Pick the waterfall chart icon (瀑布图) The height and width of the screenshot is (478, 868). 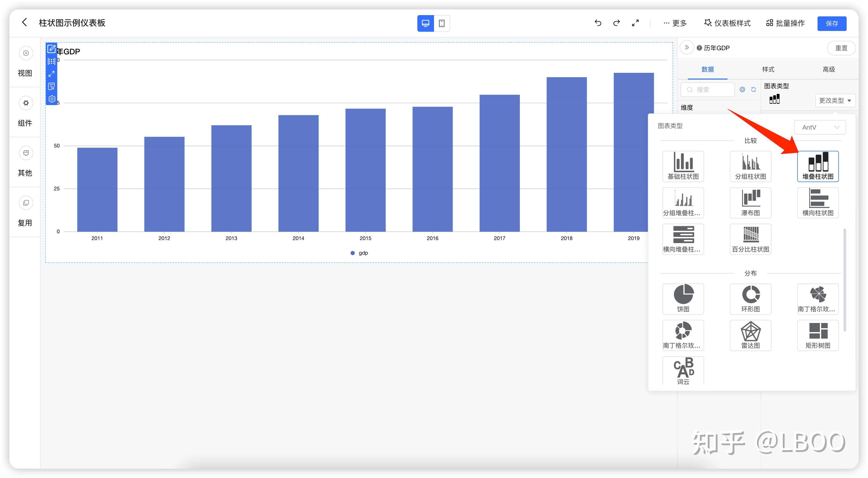(750, 203)
